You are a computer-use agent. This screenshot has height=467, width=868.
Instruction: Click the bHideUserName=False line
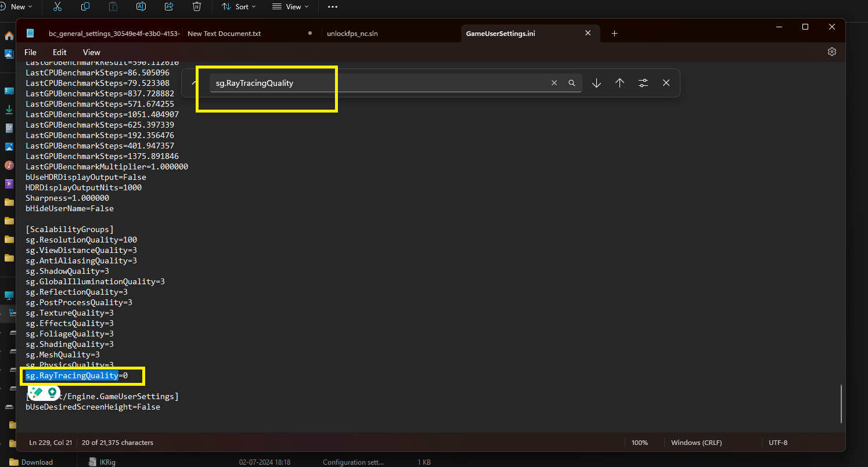point(70,208)
